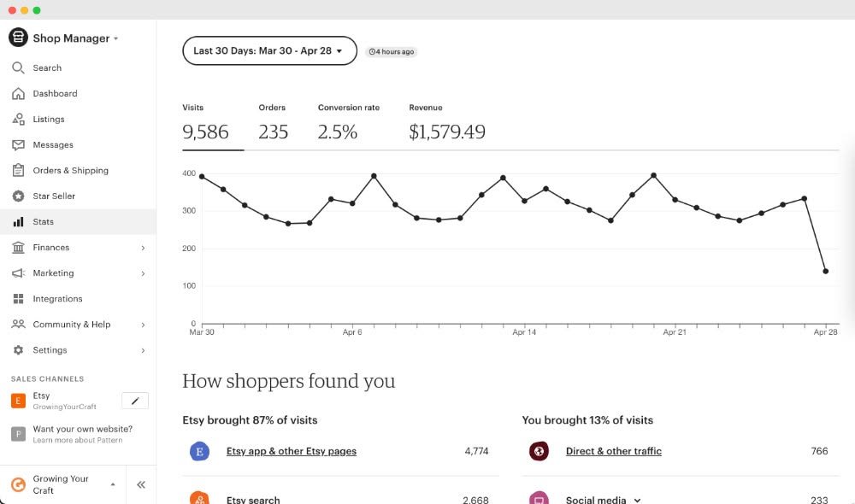The height and width of the screenshot is (504, 855).
Task: Expand the Social media breakdown chevron
Action: point(637,500)
